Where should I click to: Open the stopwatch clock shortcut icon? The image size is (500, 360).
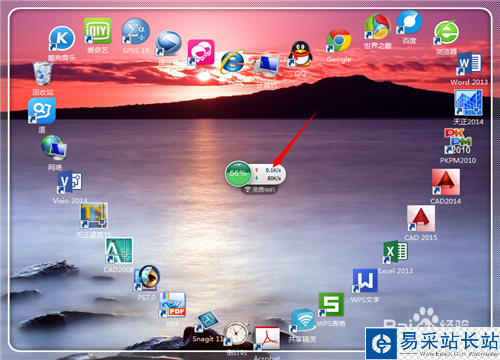(237, 333)
